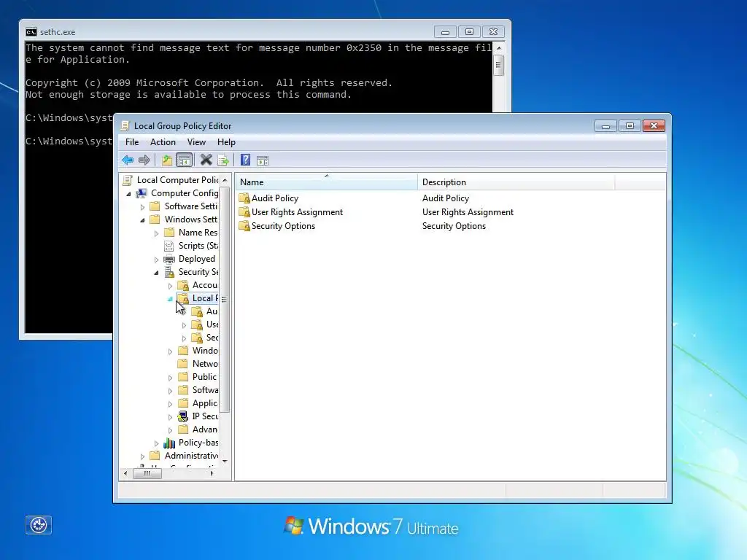Open the View menu

196,142
